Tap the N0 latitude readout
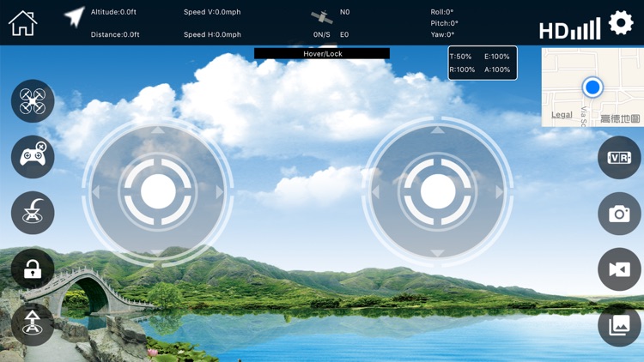The height and width of the screenshot is (362, 644). pyautogui.click(x=345, y=12)
